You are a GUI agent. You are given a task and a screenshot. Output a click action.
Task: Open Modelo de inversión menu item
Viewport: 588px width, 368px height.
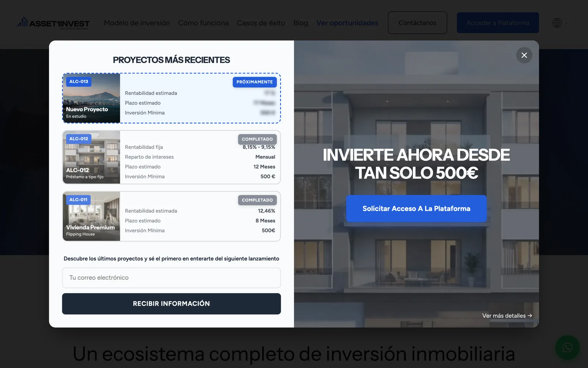137,23
